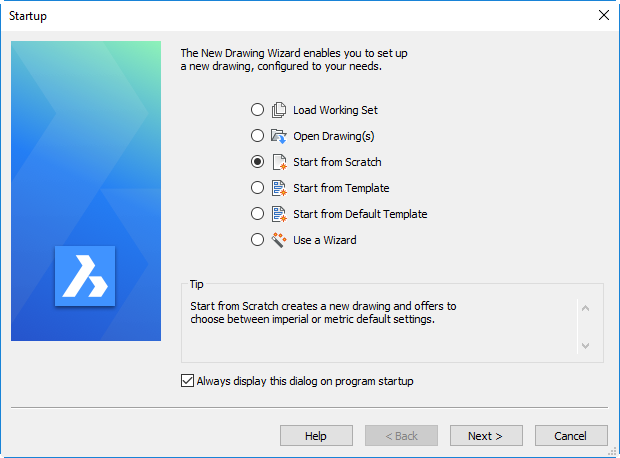620x458 pixels.
Task: Click the Start from Scratch page icon
Action: tap(280, 162)
